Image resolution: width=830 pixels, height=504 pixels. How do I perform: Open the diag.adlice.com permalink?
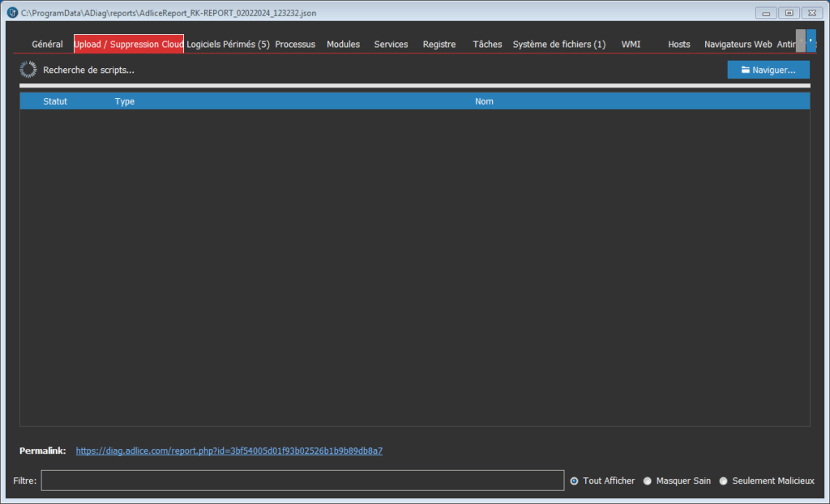pos(229,451)
